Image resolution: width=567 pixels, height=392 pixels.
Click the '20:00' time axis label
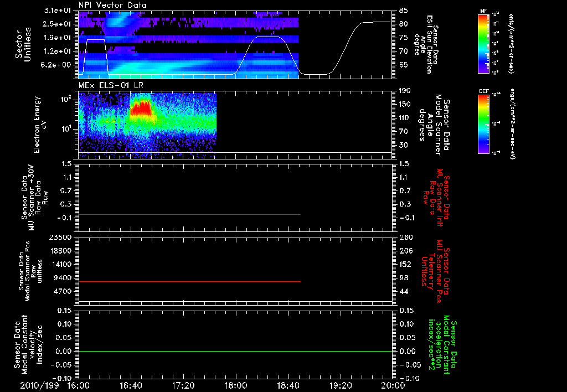[x=393, y=385]
